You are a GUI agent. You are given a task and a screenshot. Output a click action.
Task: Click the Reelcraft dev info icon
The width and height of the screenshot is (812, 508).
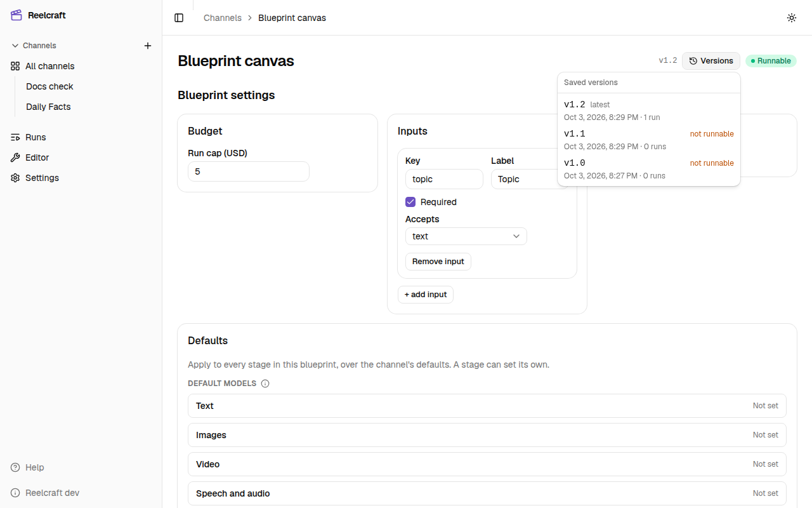tap(15, 493)
